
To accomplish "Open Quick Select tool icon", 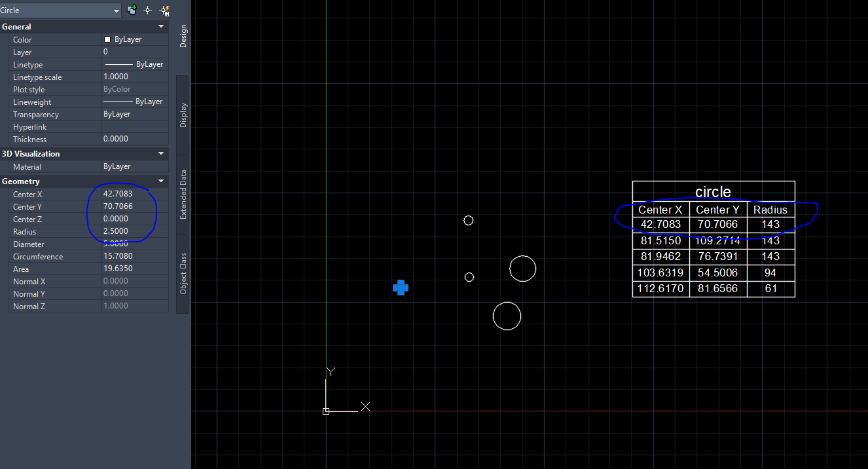I will 165,10.
